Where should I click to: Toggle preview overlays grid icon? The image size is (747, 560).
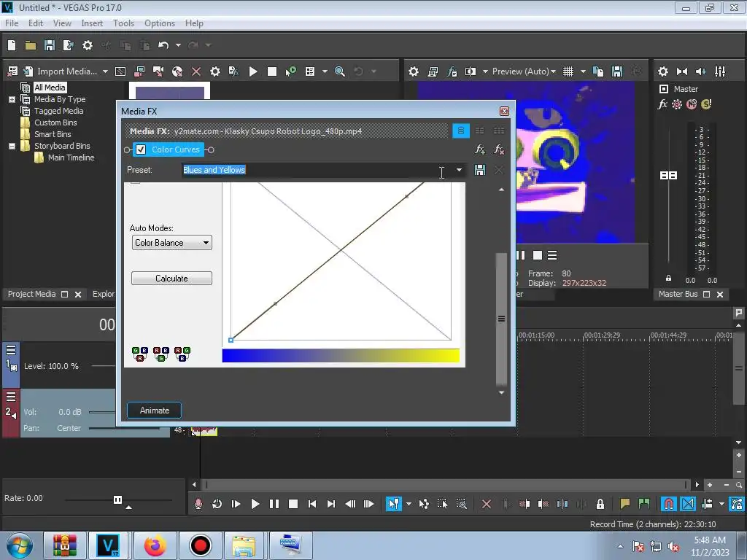(568, 71)
